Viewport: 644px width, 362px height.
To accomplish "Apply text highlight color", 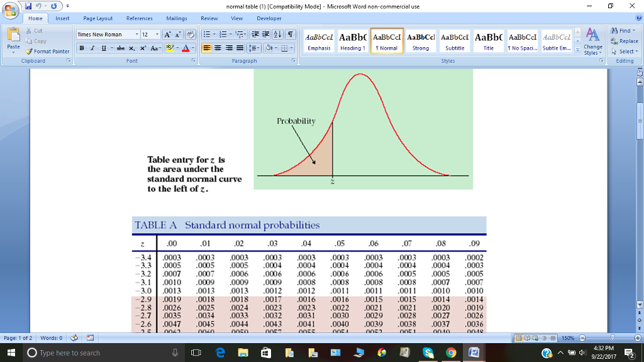I will click(x=170, y=47).
